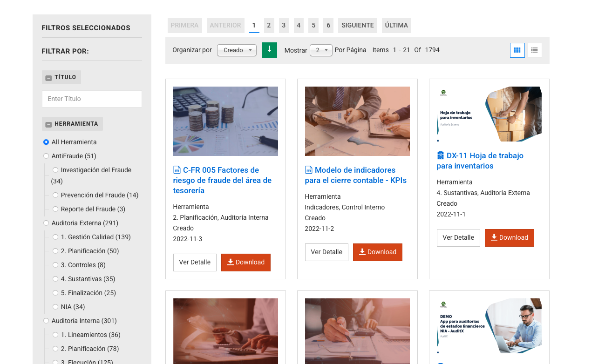
Task: Open the DX-11 inventarios thumbnail image
Action: (489, 114)
